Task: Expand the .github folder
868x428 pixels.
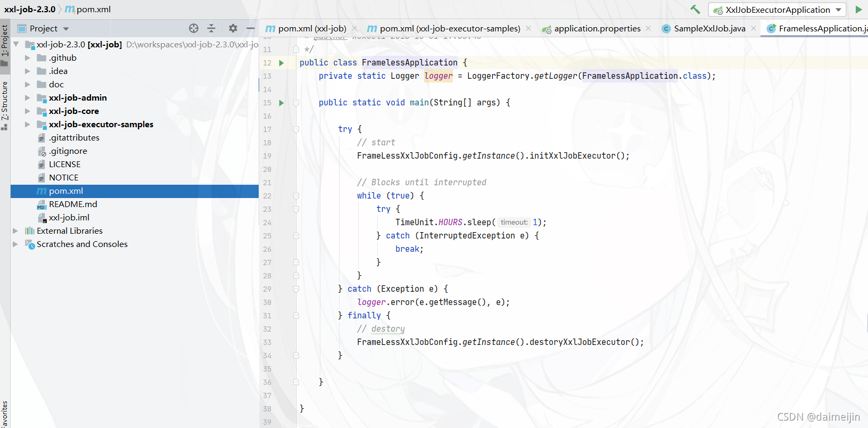Action: point(28,57)
